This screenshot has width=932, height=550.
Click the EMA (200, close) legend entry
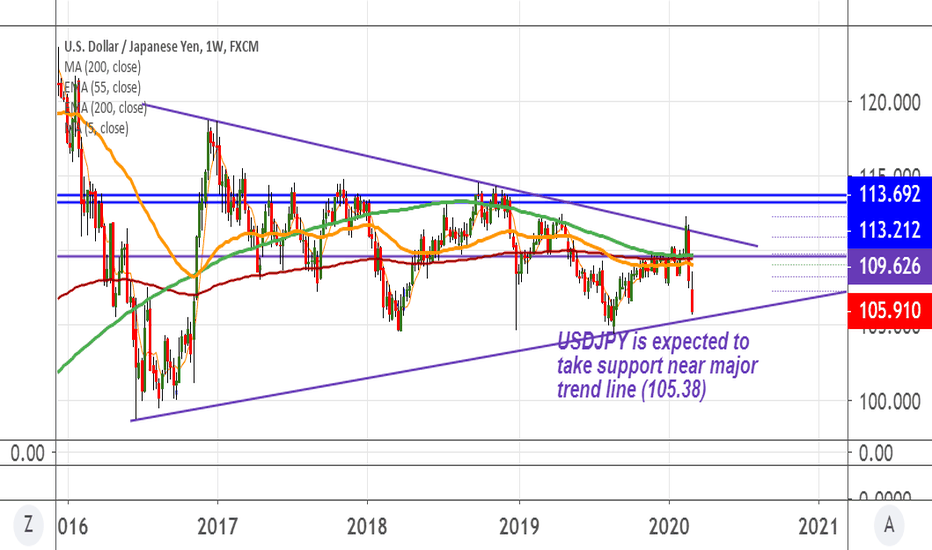[105, 108]
